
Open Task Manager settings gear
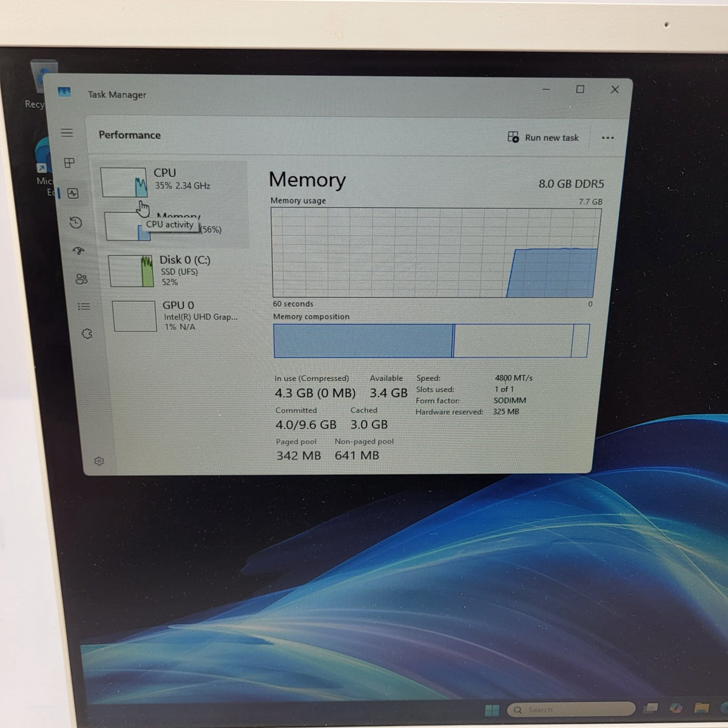[x=99, y=461]
